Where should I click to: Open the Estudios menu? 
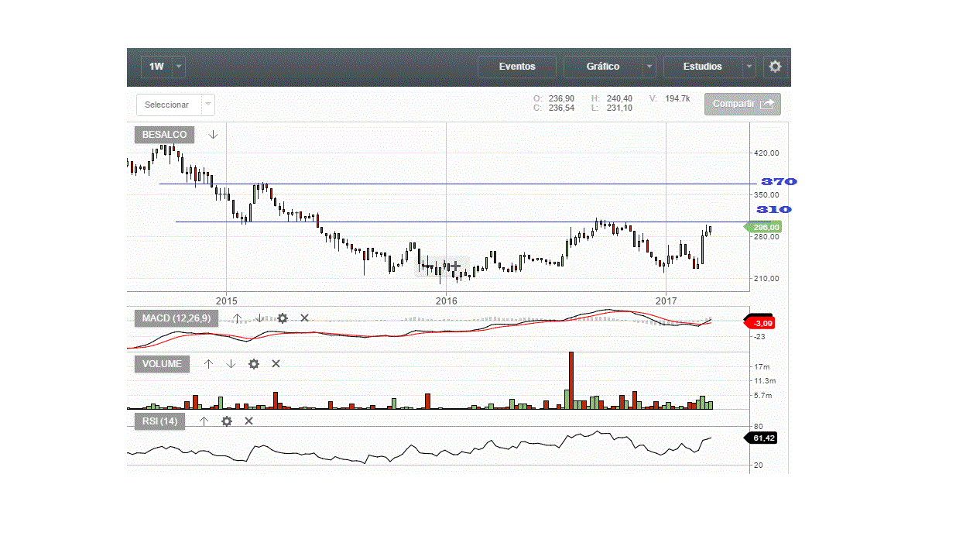coord(703,67)
